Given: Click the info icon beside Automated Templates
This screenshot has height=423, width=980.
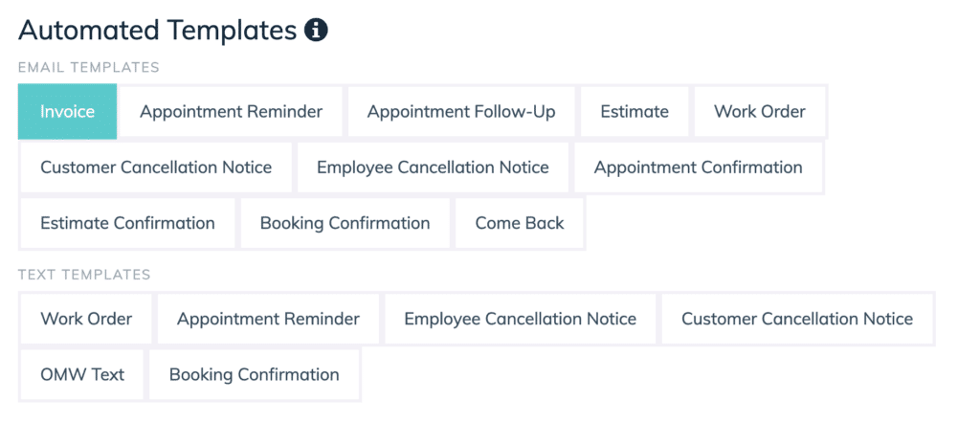Looking at the screenshot, I should (316, 30).
